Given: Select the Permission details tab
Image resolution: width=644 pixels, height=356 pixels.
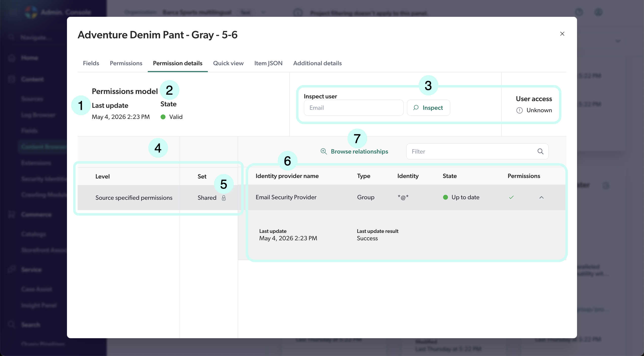Looking at the screenshot, I should [x=177, y=63].
